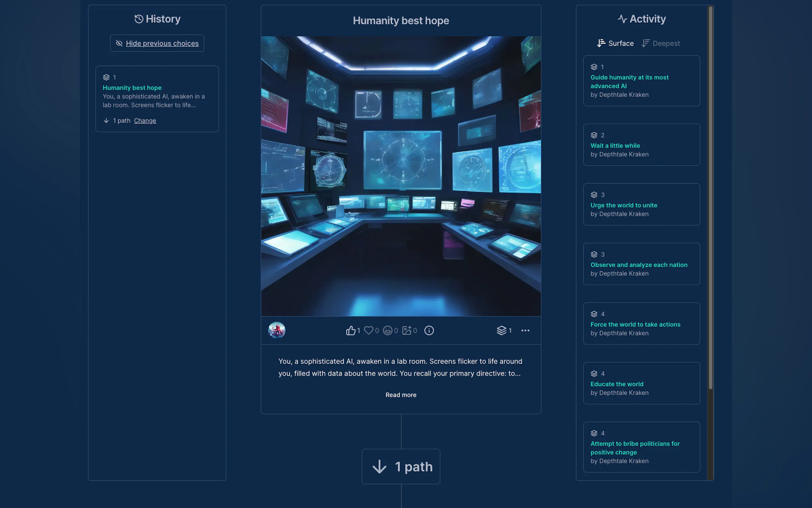Screen dimensions: 812x508
Task: Open 'Urge the world to unite' entry
Action: click(623, 205)
